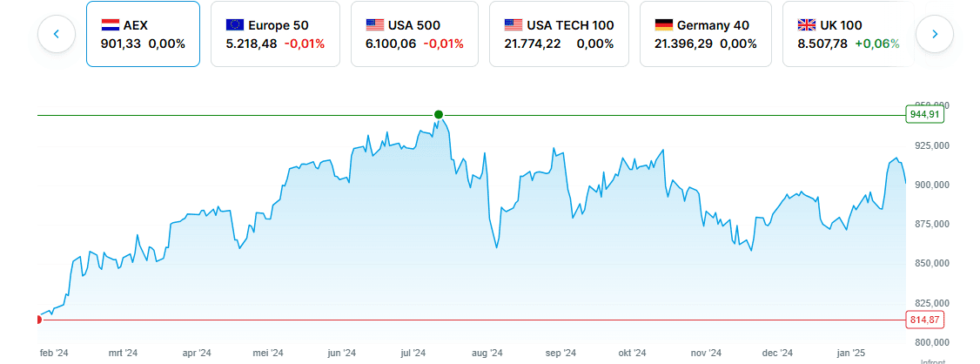Switch to the Europe 50 index

point(275,34)
